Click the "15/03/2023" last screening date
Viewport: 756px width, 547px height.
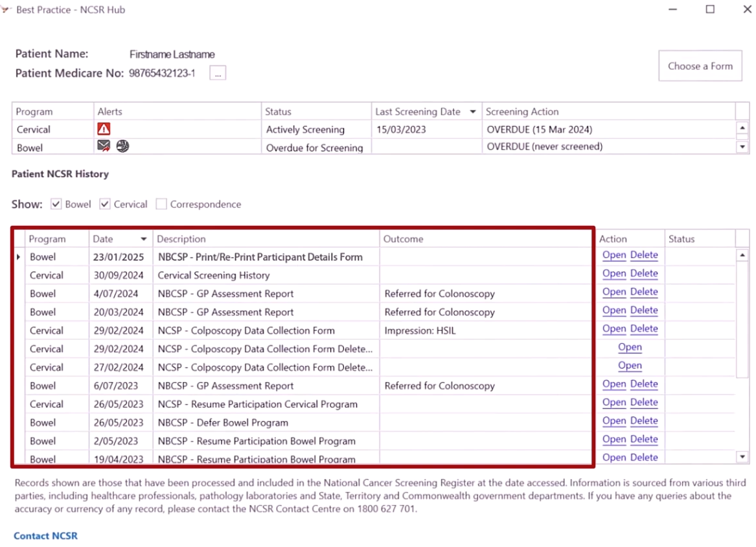pos(401,129)
